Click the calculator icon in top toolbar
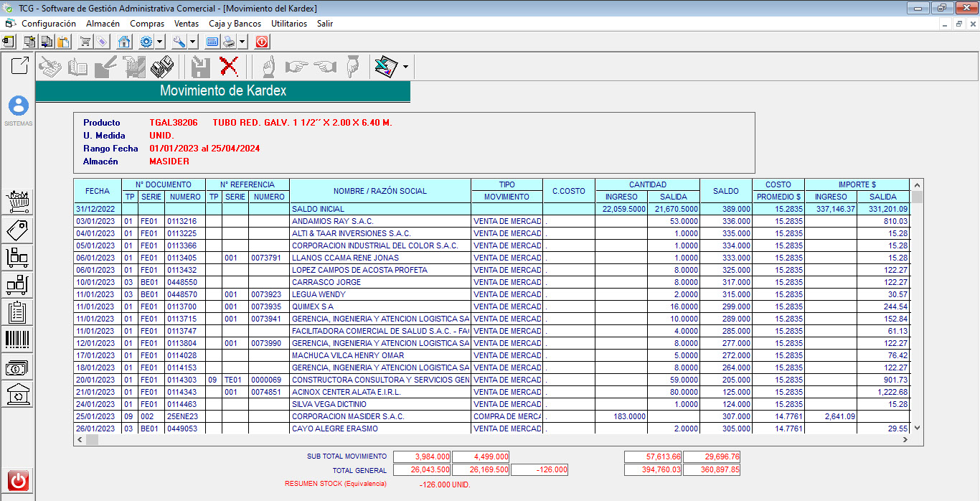The image size is (980, 501). point(212,42)
